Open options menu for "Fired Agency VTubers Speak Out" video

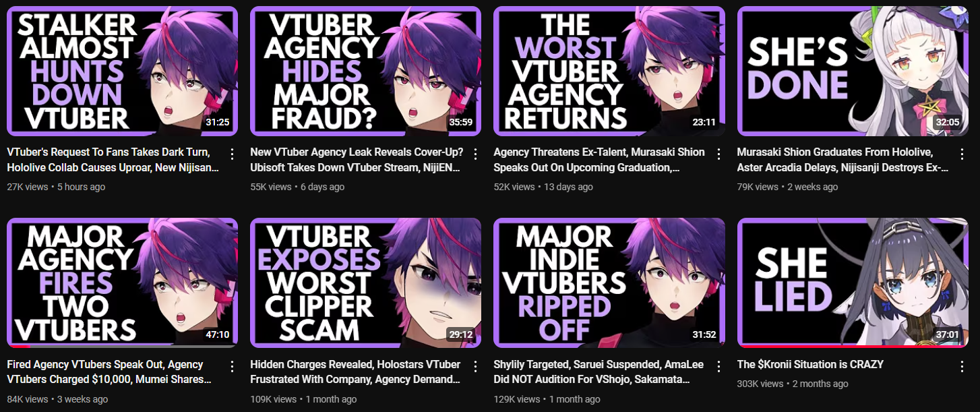click(x=233, y=367)
